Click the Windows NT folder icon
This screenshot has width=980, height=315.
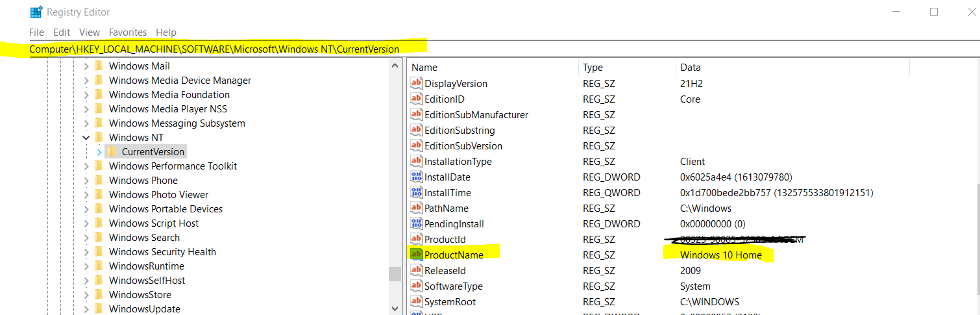(99, 137)
